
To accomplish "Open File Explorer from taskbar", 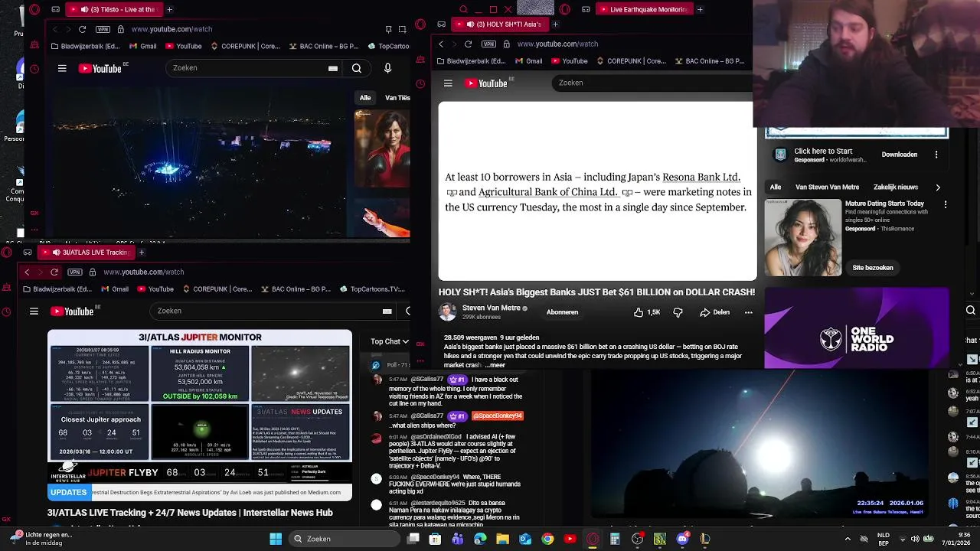I will pyautogui.click(x=502, y=539).
